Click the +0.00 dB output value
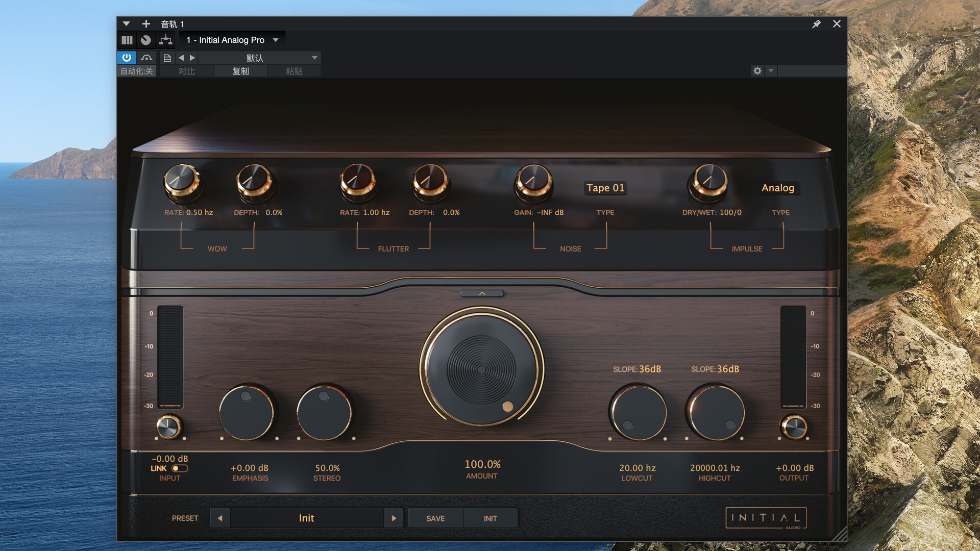980x551 pixels. [x=795, y=468]
